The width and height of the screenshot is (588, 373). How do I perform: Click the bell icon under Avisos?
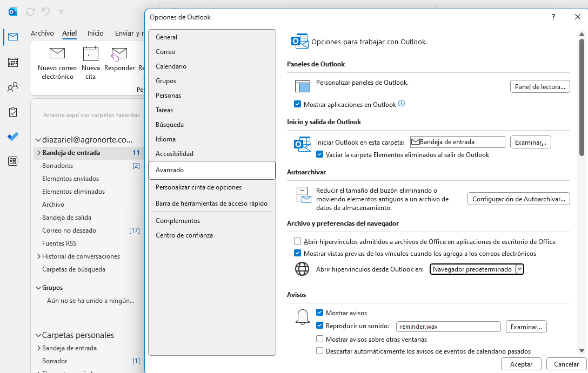[x=302, y=317]
